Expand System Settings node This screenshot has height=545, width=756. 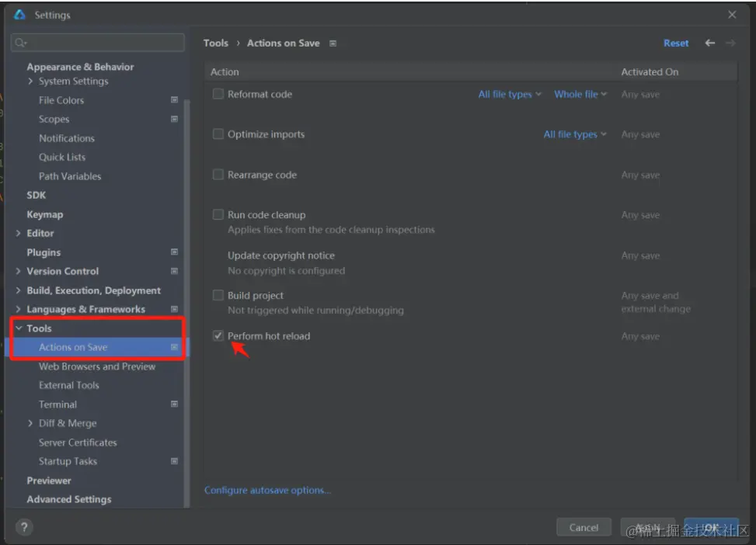pos(30,81)
